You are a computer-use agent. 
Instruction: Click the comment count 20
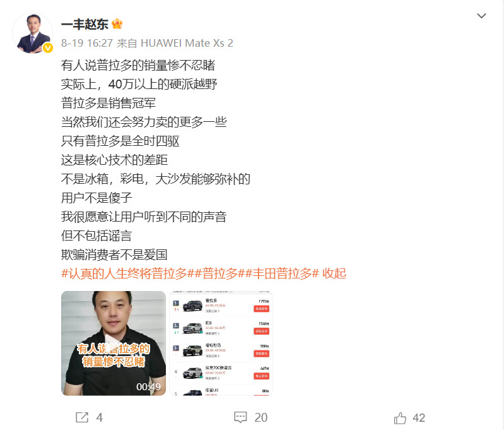261,418
